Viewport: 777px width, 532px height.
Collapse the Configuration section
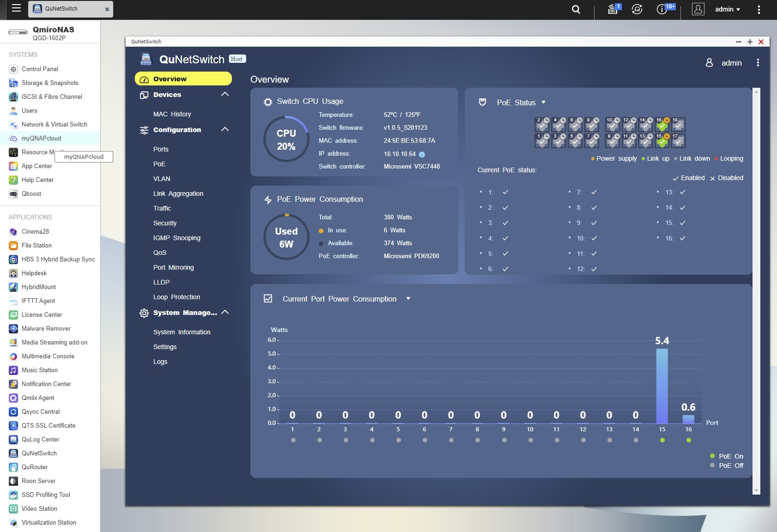225,129
